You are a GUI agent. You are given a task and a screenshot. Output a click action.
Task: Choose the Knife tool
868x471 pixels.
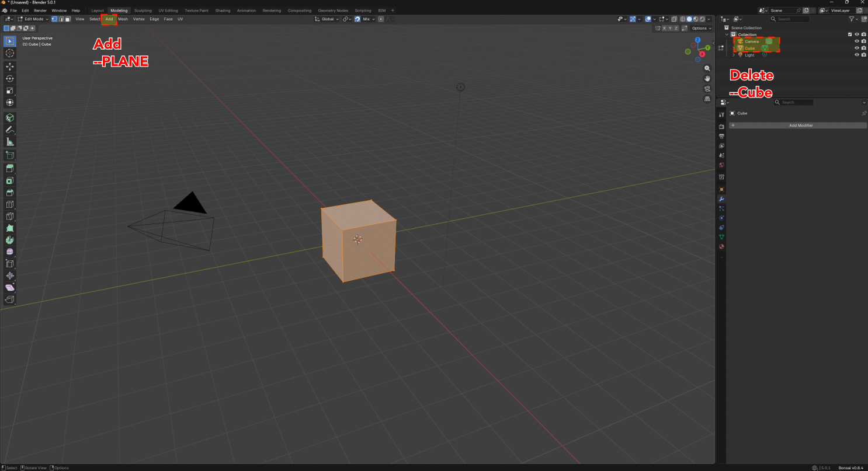tap(10, 216)
